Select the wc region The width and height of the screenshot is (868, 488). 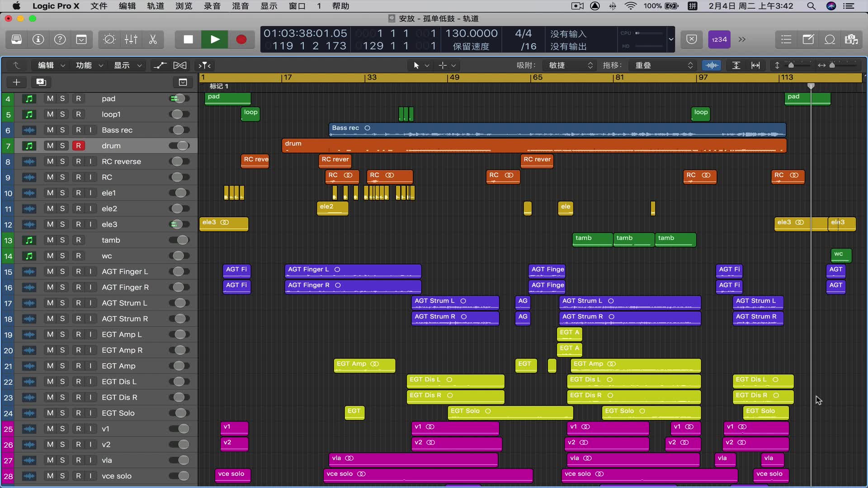pos(841,256)
